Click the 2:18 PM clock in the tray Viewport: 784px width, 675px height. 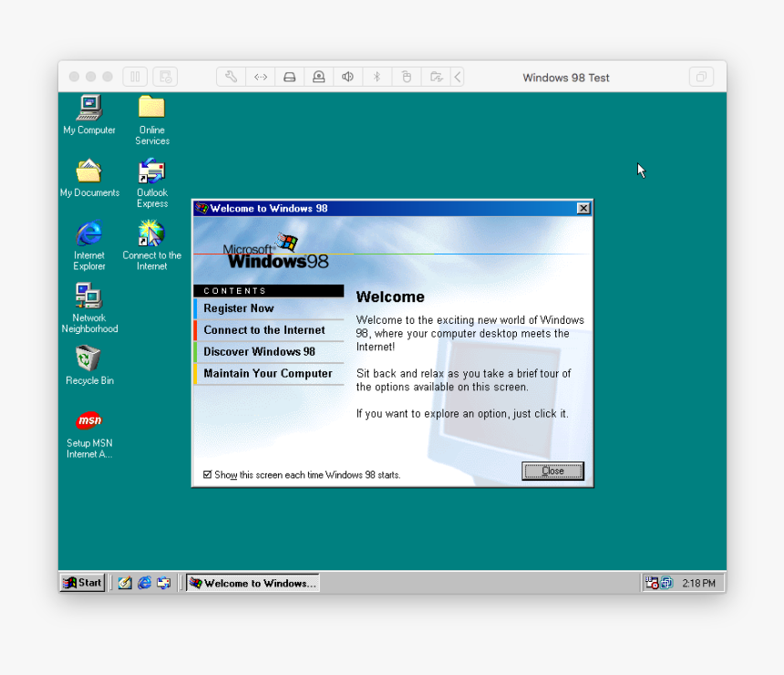pyautogui.click(x=698, y=583)
